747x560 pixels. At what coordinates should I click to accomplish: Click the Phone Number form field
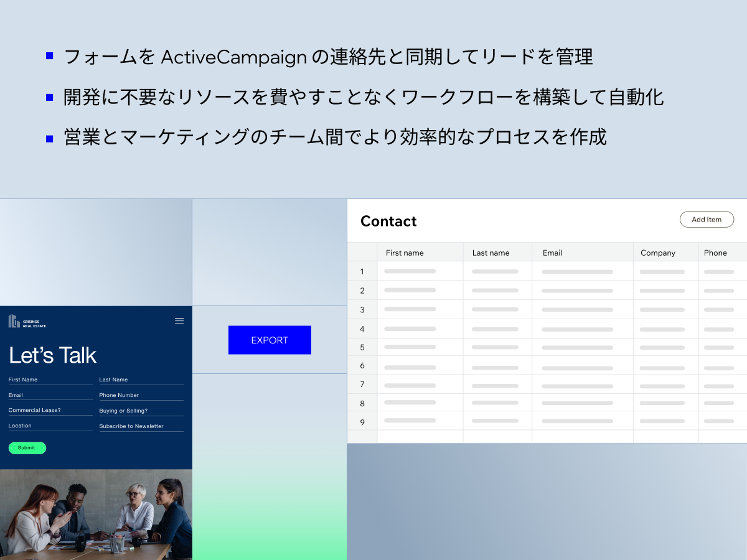click(x=141, y=396)
